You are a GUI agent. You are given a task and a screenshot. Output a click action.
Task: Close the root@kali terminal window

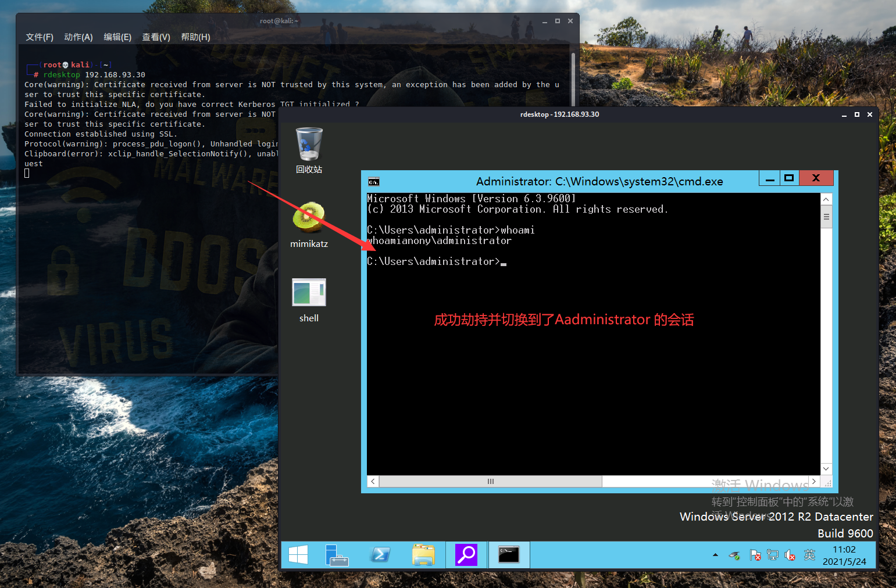click(x=570, y=21)
